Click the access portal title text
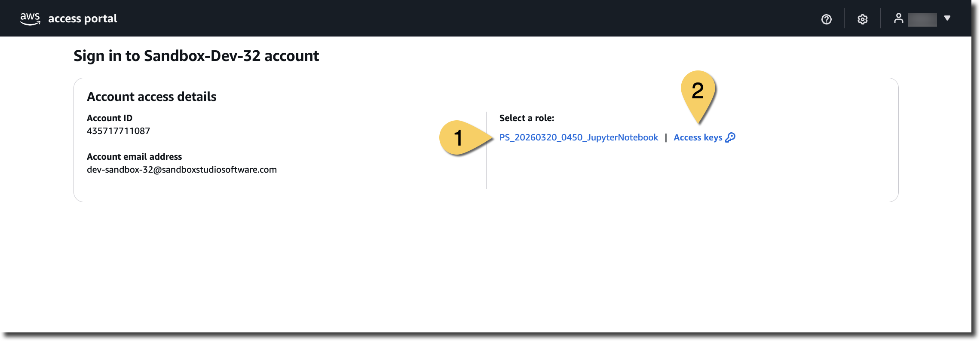The height and width of the screenshot is (341, 980). pyautogui.click(x=83, y=18)
